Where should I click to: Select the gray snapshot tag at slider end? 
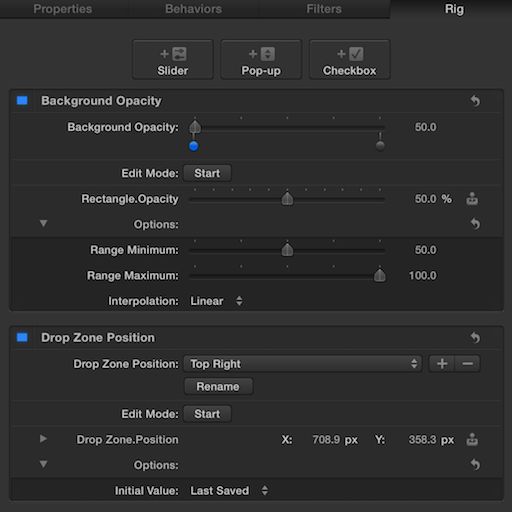pyautogui.click(x=380, y=146)
